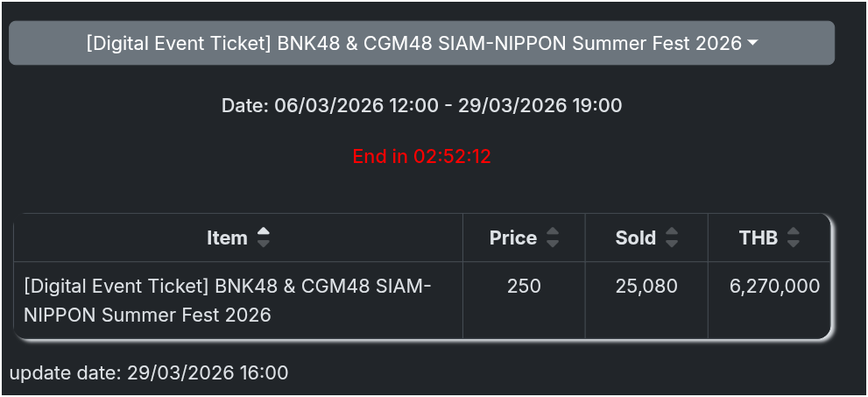
Task: Click the sort arrows beside THB header
Action: coord(794,237)
